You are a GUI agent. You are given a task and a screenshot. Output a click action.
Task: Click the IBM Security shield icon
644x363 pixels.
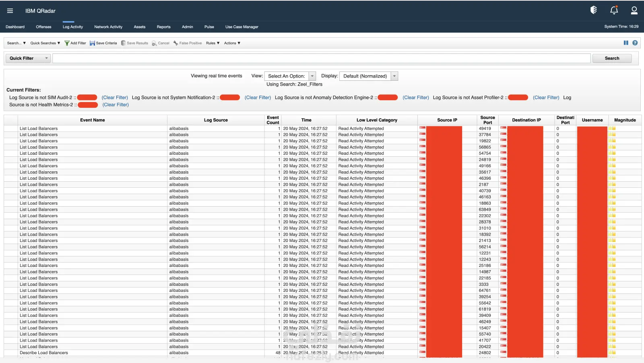594,10
